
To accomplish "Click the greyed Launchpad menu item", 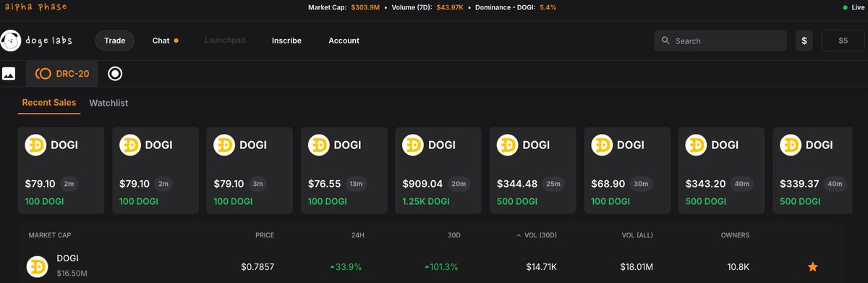I will [225, 41].
